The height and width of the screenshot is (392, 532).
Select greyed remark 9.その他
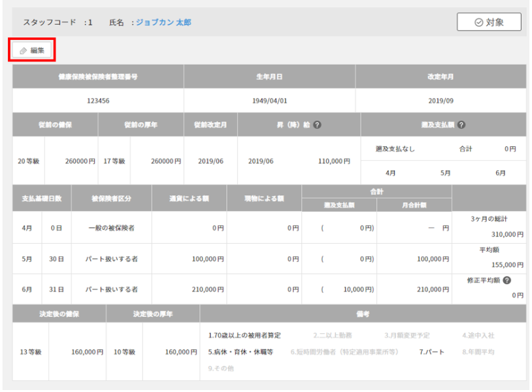[220, 368]
